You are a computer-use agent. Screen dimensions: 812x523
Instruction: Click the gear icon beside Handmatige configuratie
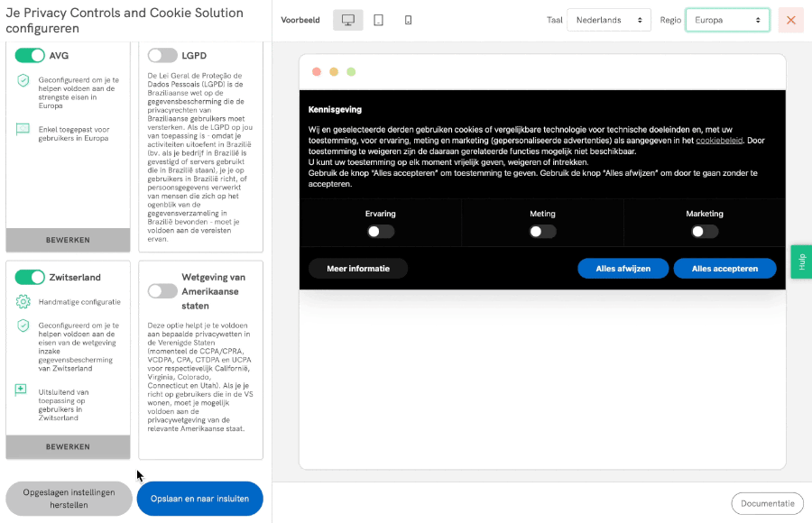point(23,301)
